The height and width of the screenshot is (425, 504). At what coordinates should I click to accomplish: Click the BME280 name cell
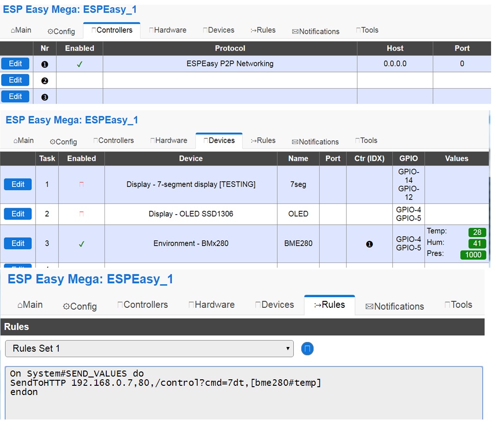[x=298, y=244]
